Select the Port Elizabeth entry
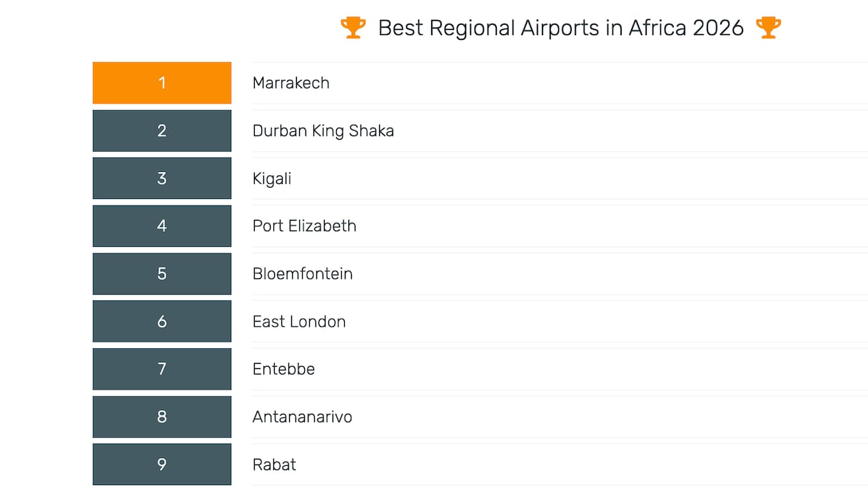Viewport: 868px width, 488px height. point(304,226)
